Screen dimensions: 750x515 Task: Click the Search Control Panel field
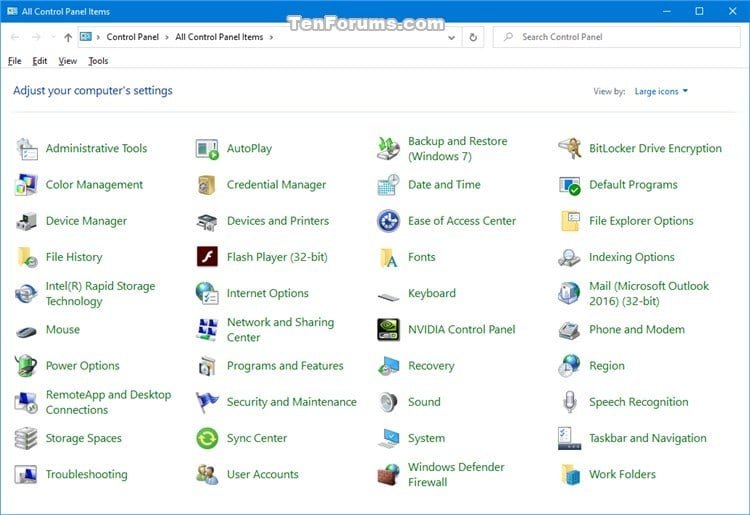[x=617, y=37]
